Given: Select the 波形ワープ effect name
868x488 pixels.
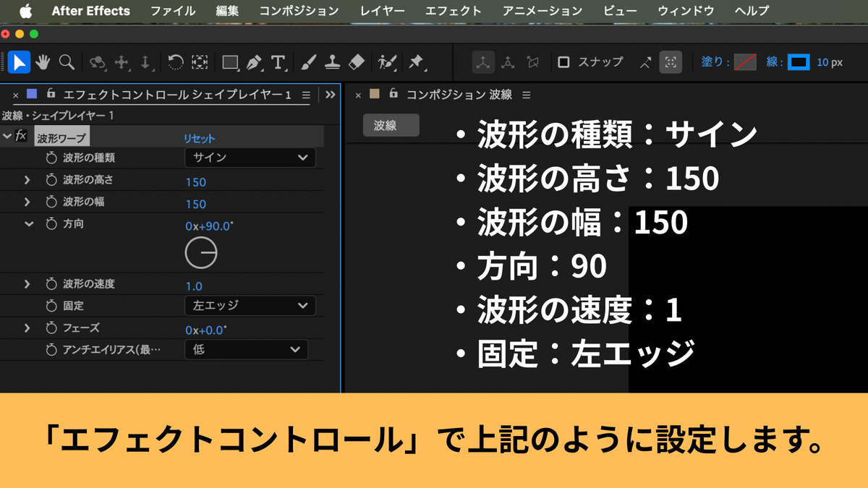Looking at the screenshot, I should click(x=61, y=137).
